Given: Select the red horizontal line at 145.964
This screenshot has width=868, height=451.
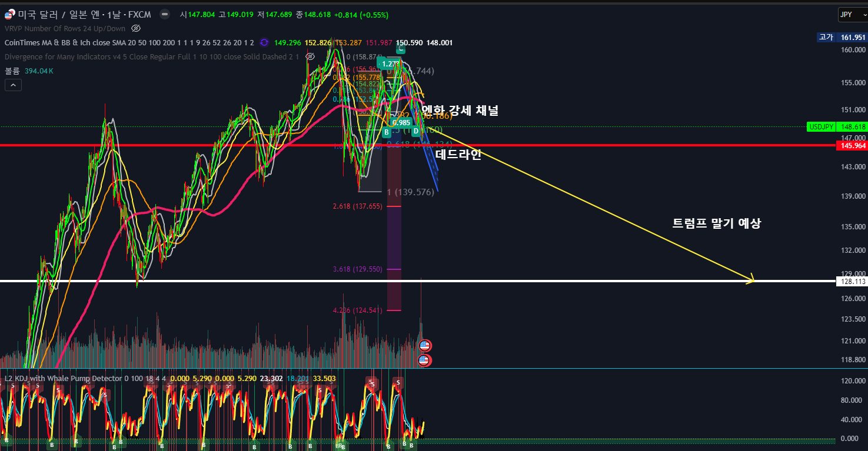Looking at the screenshot, I should coord(177,145).
